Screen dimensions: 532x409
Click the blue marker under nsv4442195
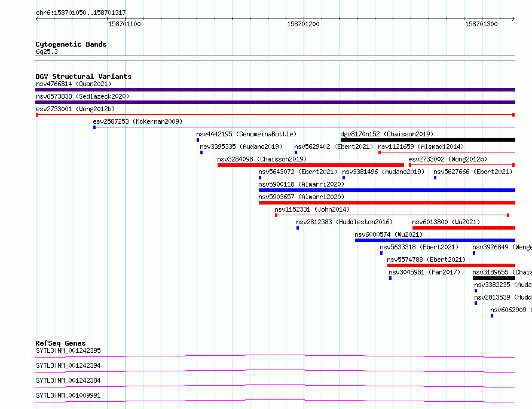(198, 140)
